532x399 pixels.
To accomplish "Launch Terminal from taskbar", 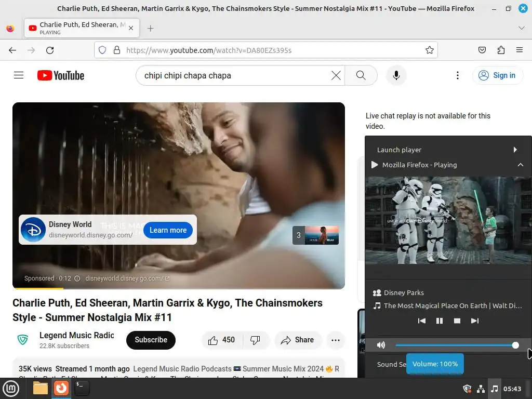I will point(82,389).
